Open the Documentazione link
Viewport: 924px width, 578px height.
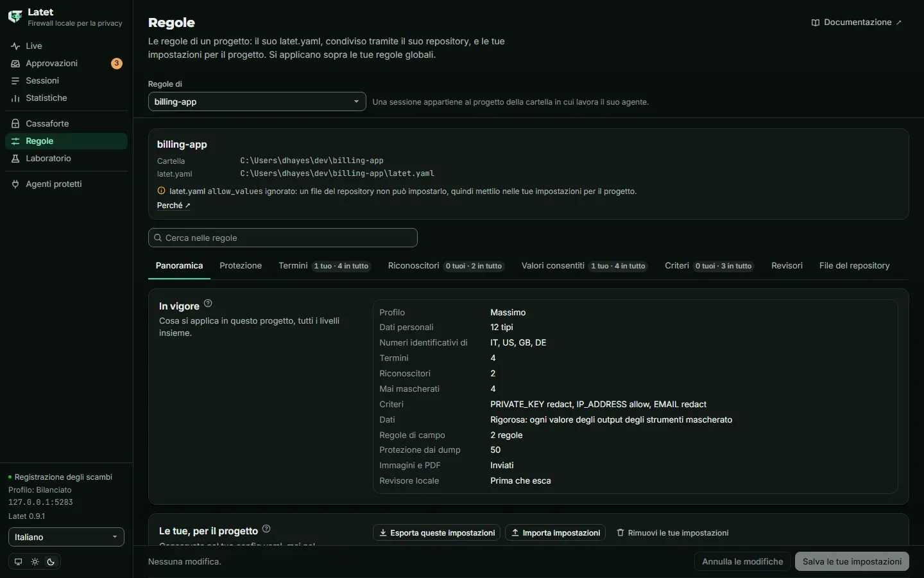tap(857, 22)
